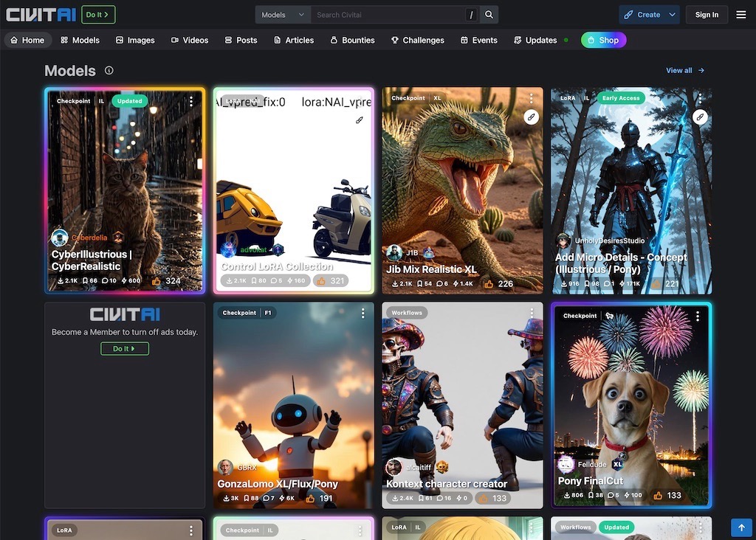Switch to the Images tab
The height and width of the screenshot is (540, 756).
135,40
